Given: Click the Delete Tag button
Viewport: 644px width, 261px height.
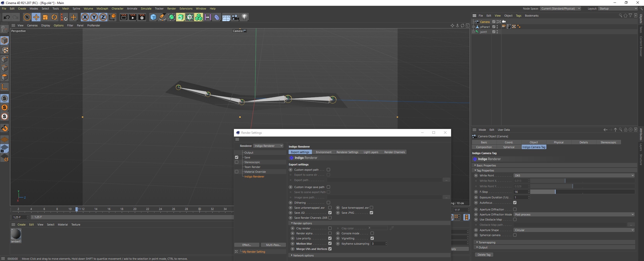Looking at the screenshot, I should [x=484, y=255].
